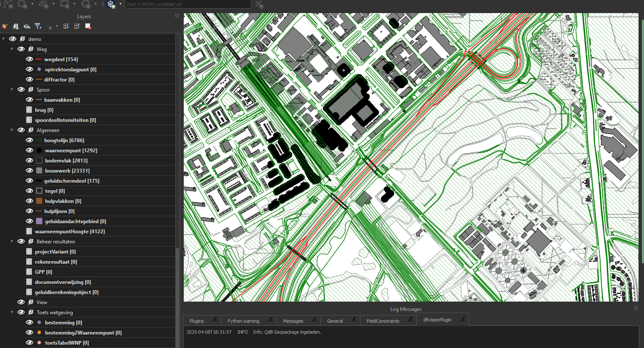Collapse the Algemeen group
Screen dimensions: 644x348
(11, 130)
